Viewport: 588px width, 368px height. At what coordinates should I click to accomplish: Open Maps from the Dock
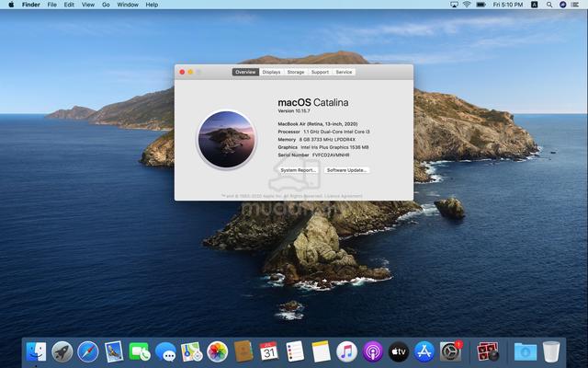coord(191,351)
